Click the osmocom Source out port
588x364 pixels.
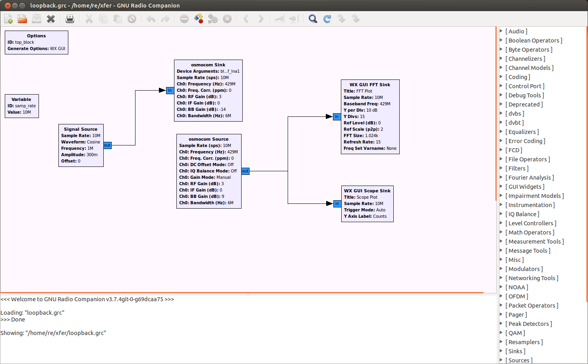(x=246, y=171)
